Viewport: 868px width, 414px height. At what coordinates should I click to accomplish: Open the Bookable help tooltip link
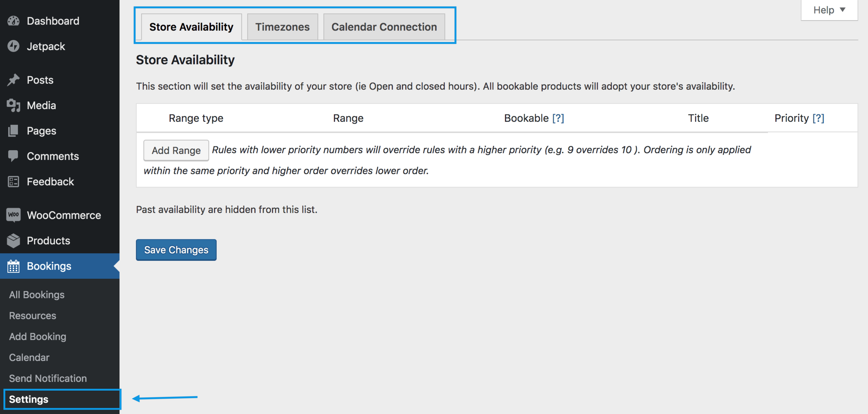(x=558, y=118)
